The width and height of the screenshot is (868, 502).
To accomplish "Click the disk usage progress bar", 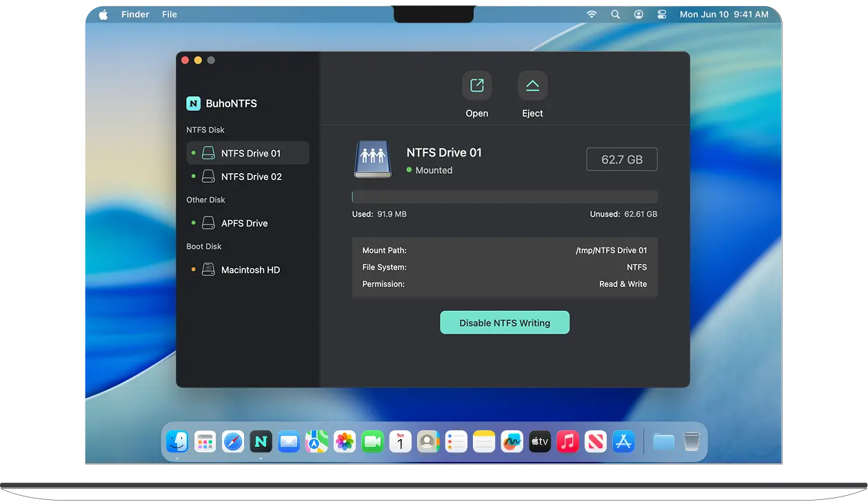I will pos(504,197).
